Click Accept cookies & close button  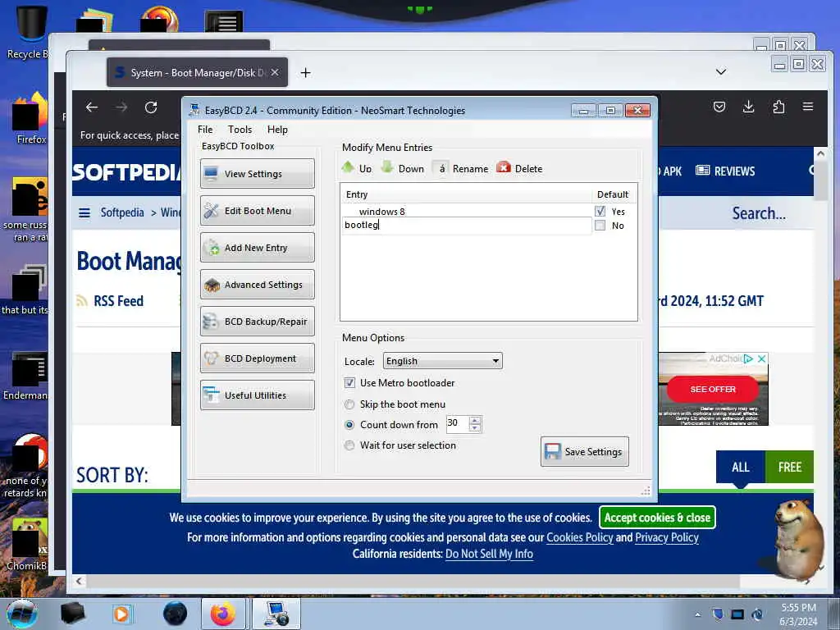(x=657, y=518)
